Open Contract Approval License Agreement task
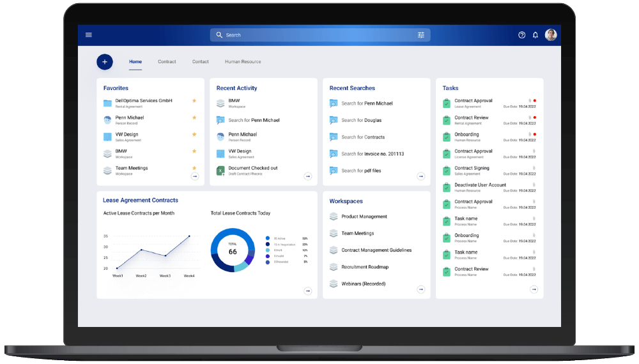This screenshot has height=364, width=639. pos(473,151)
